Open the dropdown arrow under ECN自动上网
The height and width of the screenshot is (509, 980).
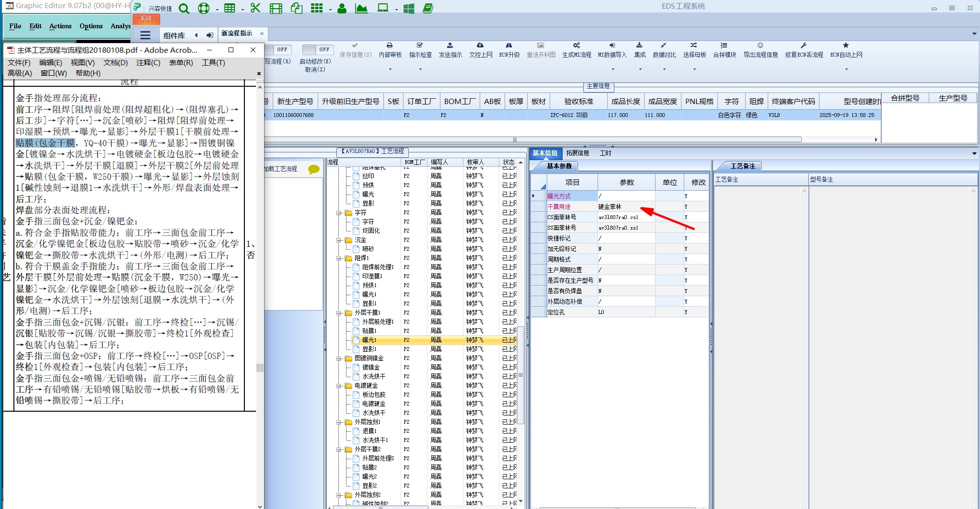846,69
